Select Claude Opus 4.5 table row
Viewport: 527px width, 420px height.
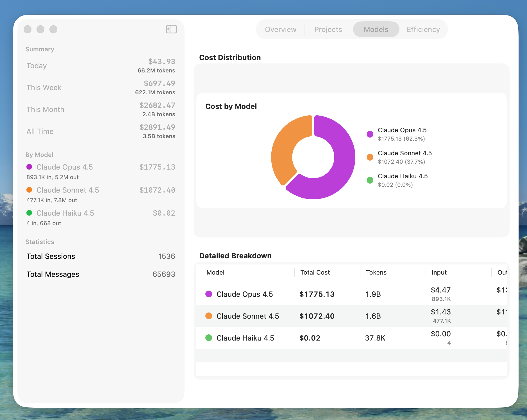(x=244, y=294)
